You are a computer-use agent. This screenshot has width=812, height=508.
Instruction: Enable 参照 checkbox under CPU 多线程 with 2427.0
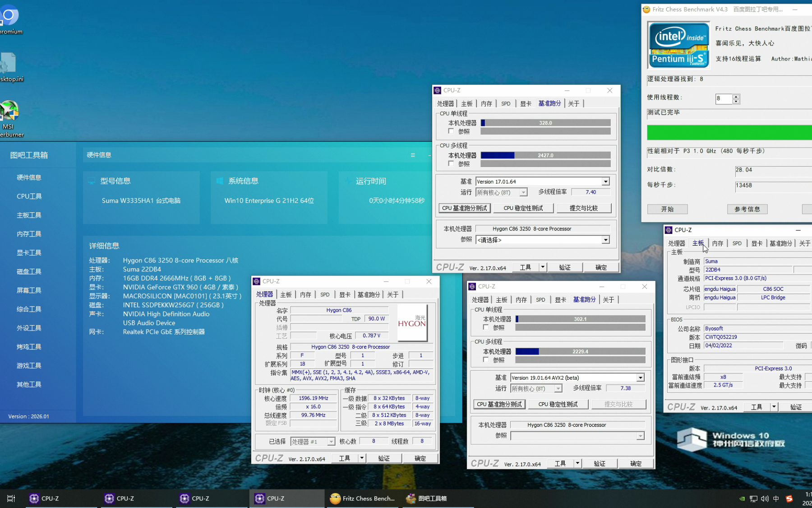451,163
